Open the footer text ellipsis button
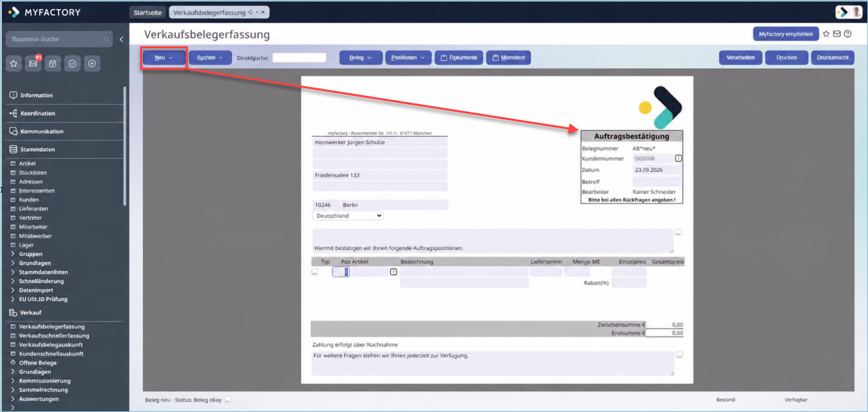868x412 pixels. [x=679, y=355]
